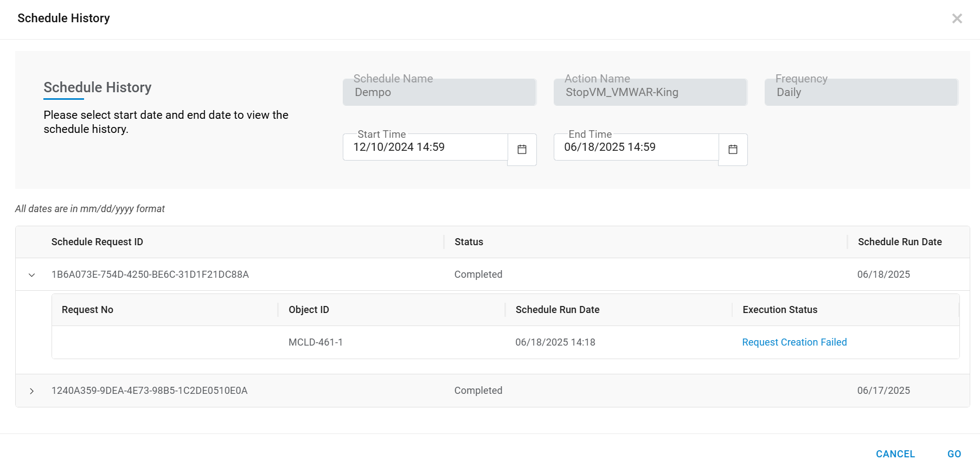Click the Frequency field showing Daily
Image resolution: width=980 pixels, height=466 pixels.
click(861, 92)
